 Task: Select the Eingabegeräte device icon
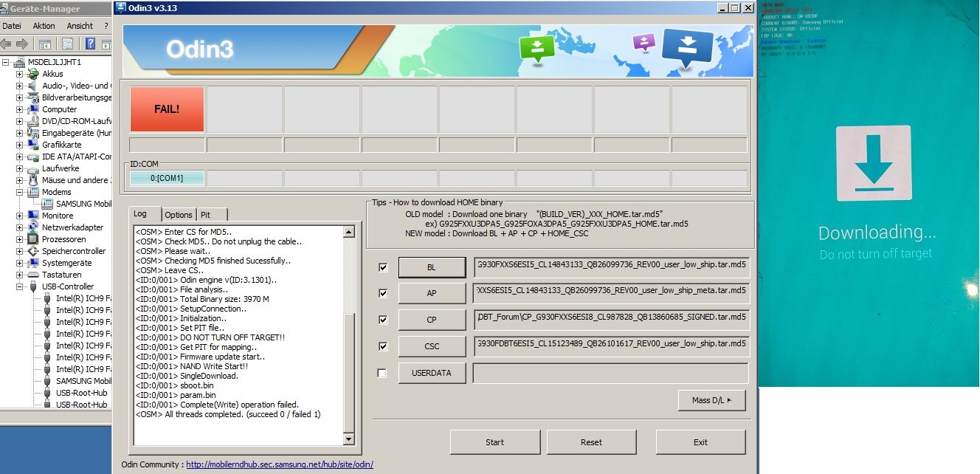pyautogui.click(x=33, y=133)
